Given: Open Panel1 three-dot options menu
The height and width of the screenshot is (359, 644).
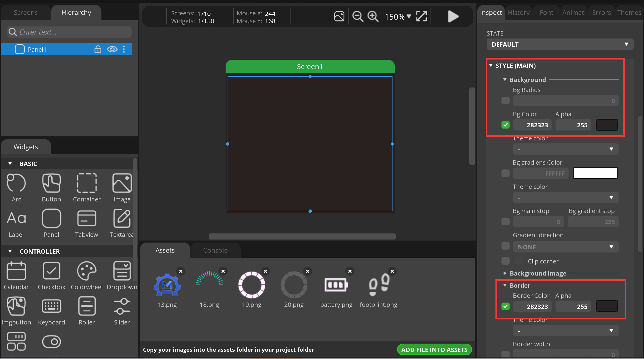Looking at the screenshot, I should pyautogui.click(x=124, y=49).
